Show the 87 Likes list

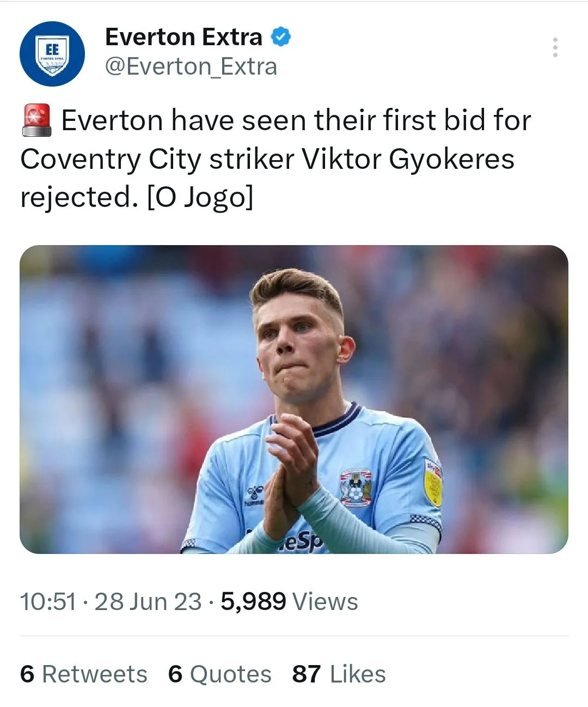tap(339, 674)
